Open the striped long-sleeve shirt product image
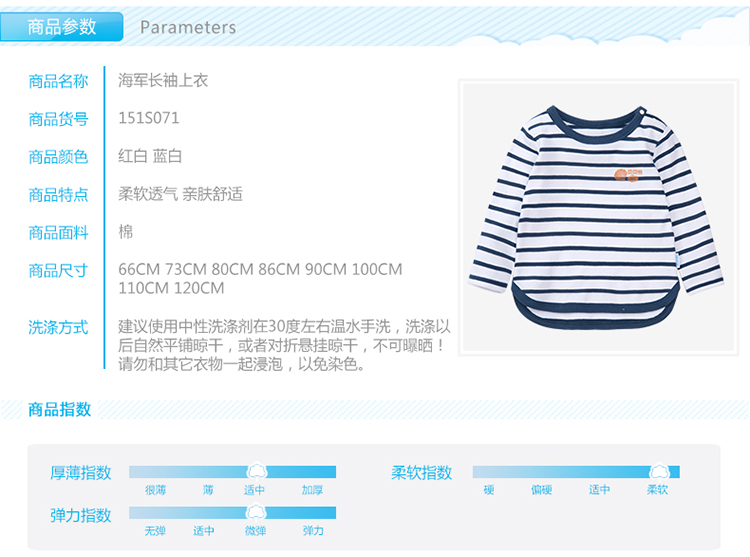 coord(598,218)
